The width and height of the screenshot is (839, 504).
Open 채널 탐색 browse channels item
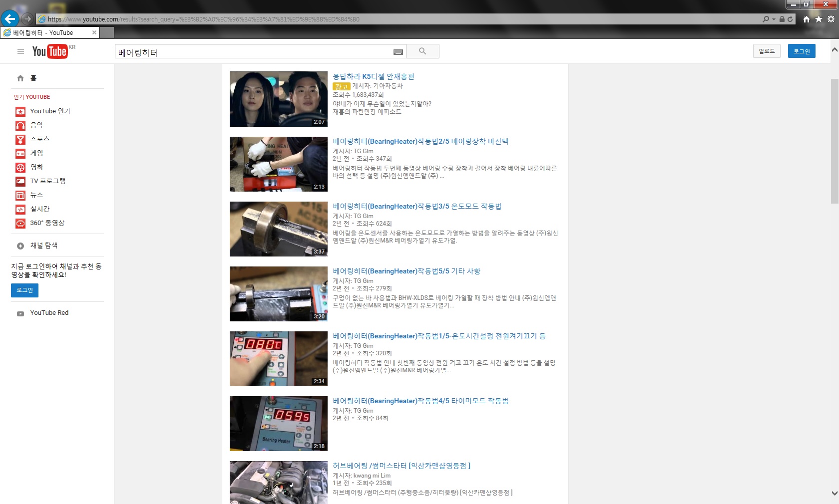click(x=44, y=246)
